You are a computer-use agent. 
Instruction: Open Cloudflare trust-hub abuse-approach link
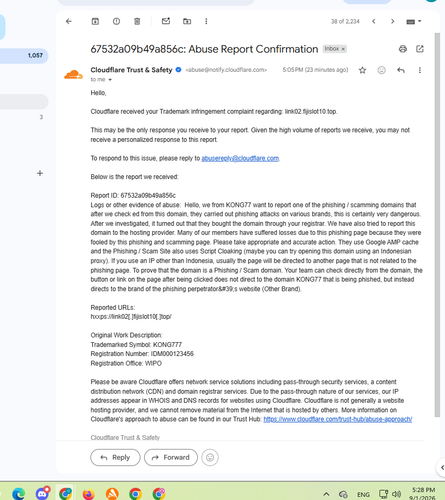pos(338,419)
